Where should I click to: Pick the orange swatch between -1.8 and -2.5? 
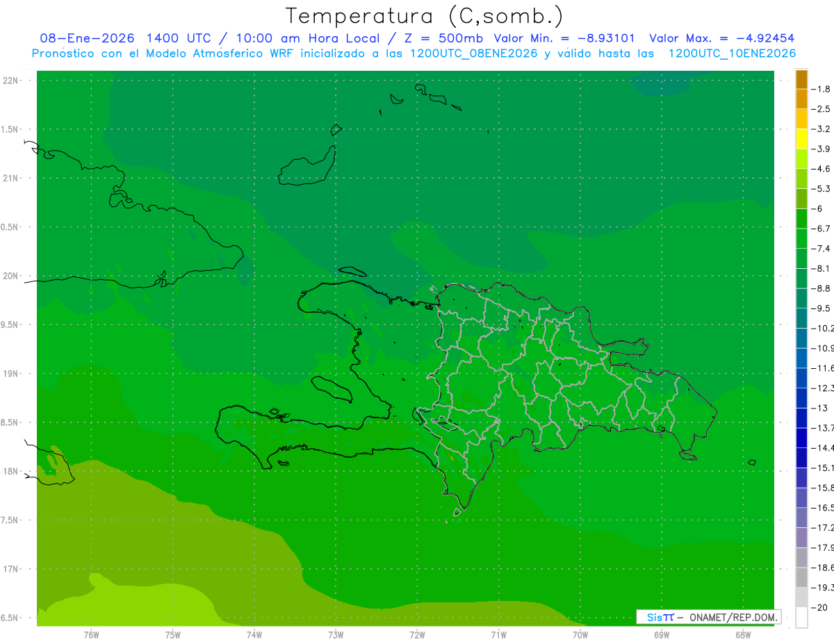(801, 99)
